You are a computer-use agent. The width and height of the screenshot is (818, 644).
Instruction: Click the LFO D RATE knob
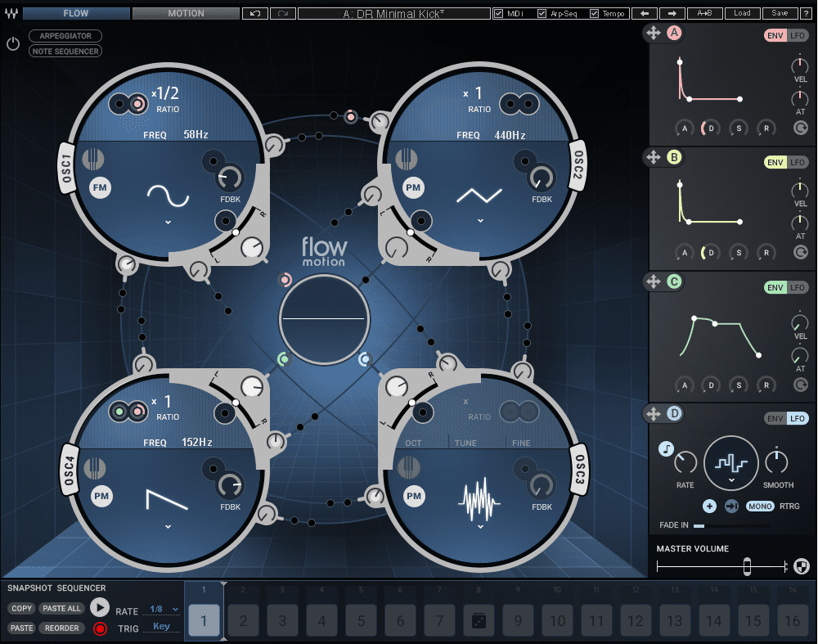pos(685,463)
